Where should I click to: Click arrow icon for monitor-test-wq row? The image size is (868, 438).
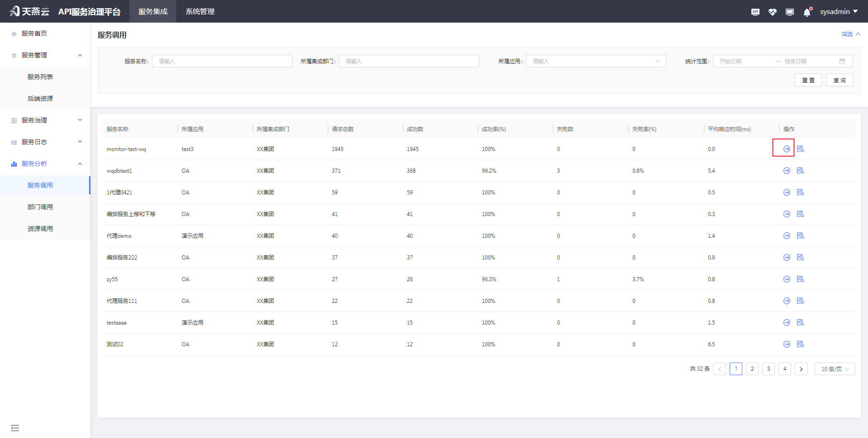(787, 149)
